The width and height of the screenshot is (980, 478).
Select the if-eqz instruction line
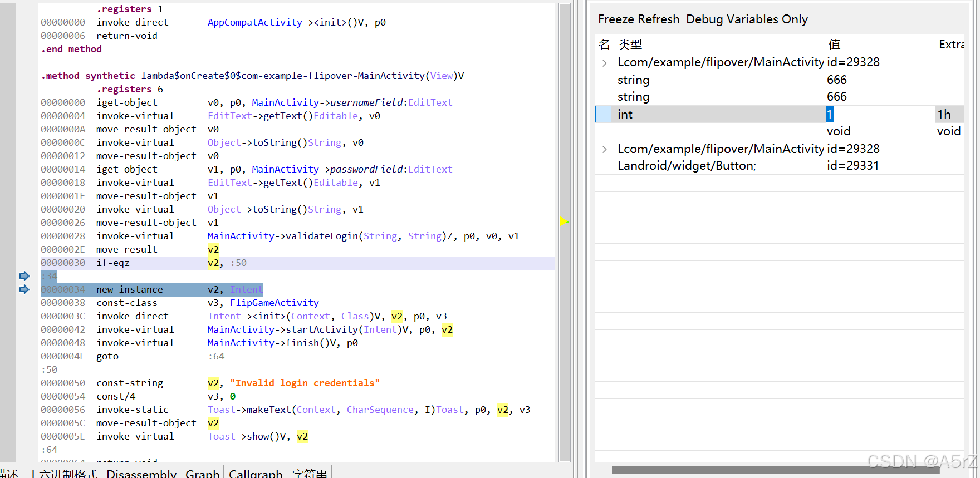pyautogui.click(x=297, y=263)
